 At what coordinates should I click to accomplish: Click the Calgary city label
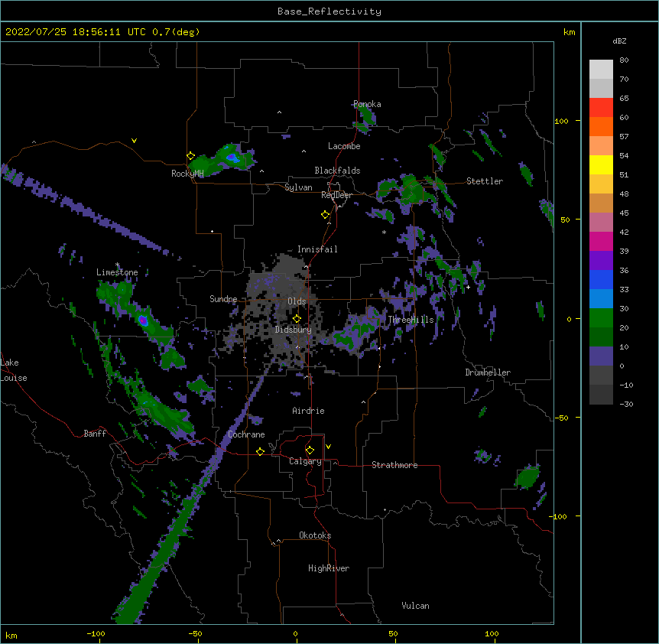click(x=305, y=461)
